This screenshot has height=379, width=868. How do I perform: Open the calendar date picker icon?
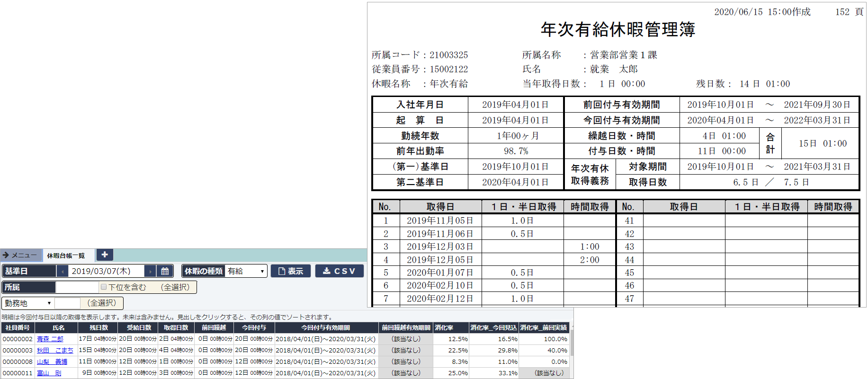165,271
